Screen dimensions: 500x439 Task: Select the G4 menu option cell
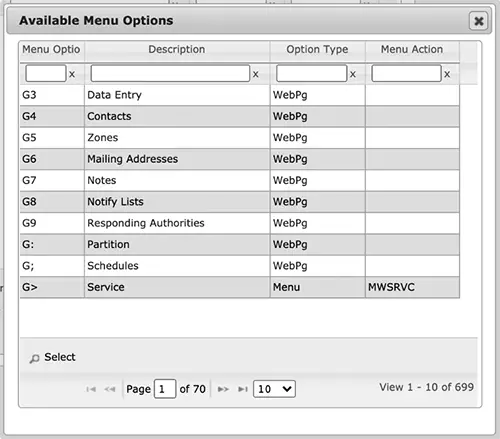click(52, 116)
